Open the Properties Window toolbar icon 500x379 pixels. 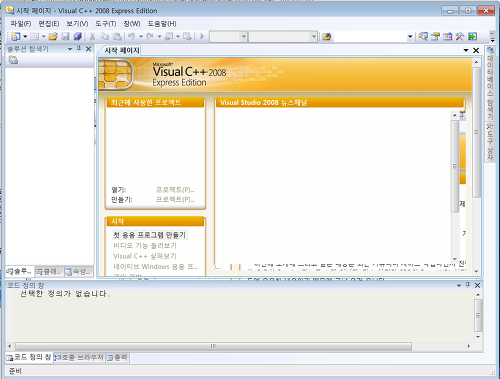(435, 36)
